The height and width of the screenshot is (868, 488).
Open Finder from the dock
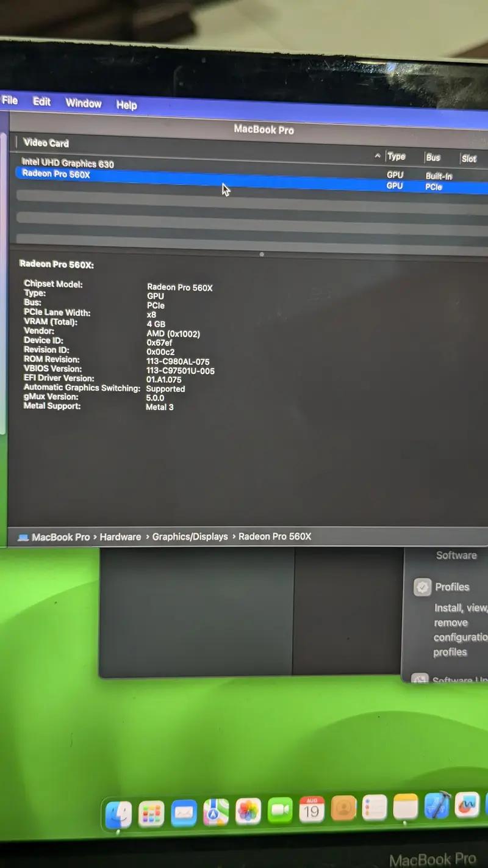(119, 813)
